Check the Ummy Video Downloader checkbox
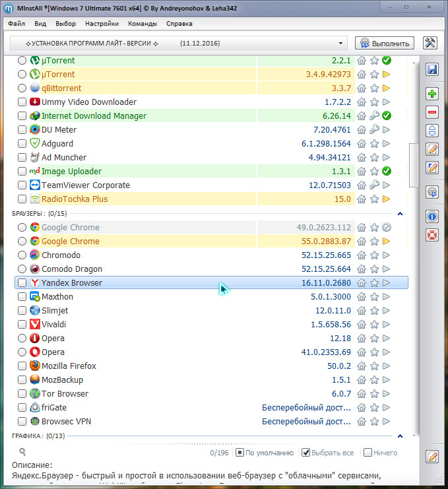This screenshot has height=489, width=448. tap(22, 102)
